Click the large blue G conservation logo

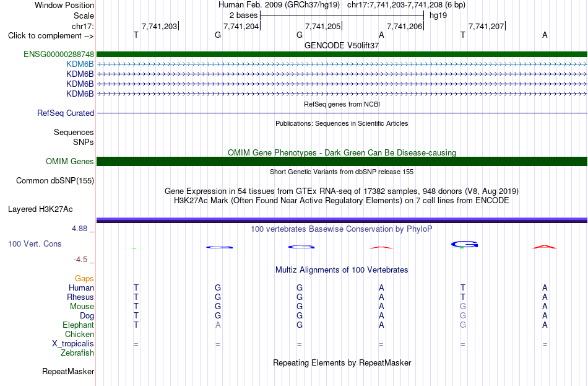pyautogui.click(x=464, y=245)
